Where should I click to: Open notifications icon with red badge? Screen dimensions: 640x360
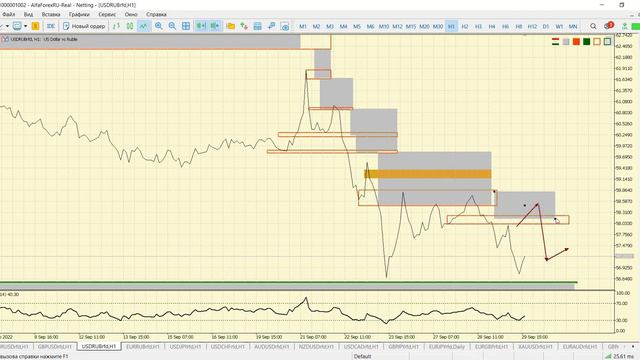pos(609,26)
